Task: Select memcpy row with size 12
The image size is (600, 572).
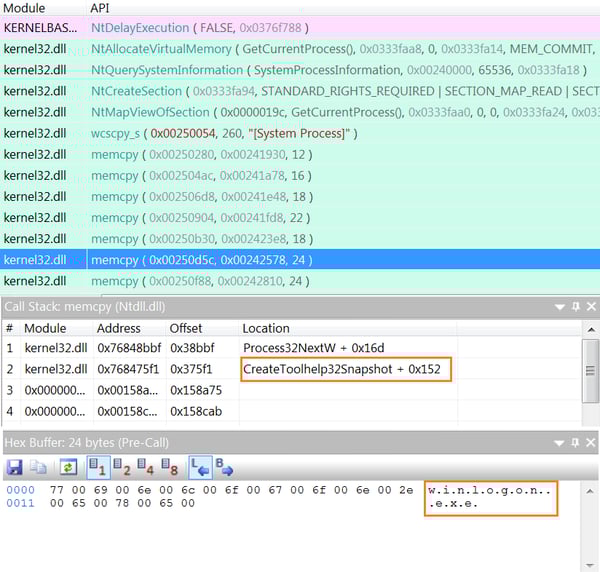Action: 300,154
